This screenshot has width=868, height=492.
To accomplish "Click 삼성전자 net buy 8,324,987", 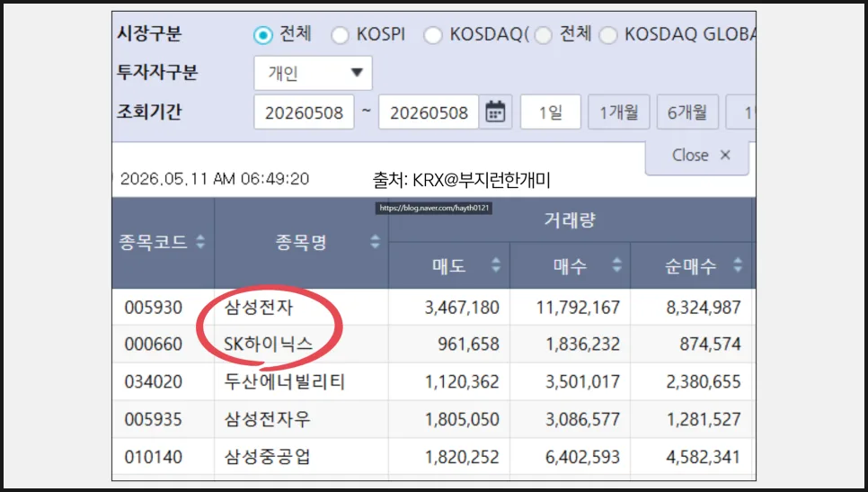I will (x=703, y=308).
